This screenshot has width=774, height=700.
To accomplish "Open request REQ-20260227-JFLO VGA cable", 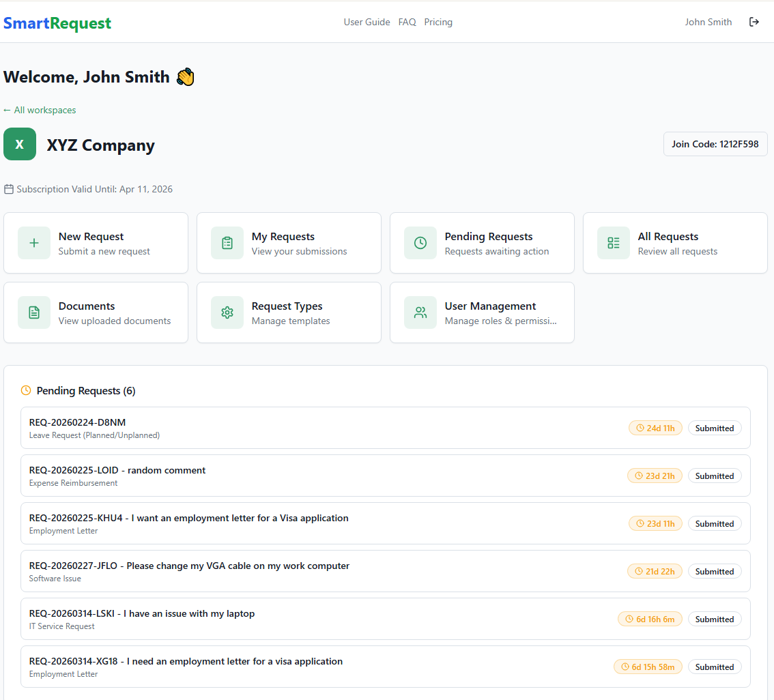I will (385, 571).
